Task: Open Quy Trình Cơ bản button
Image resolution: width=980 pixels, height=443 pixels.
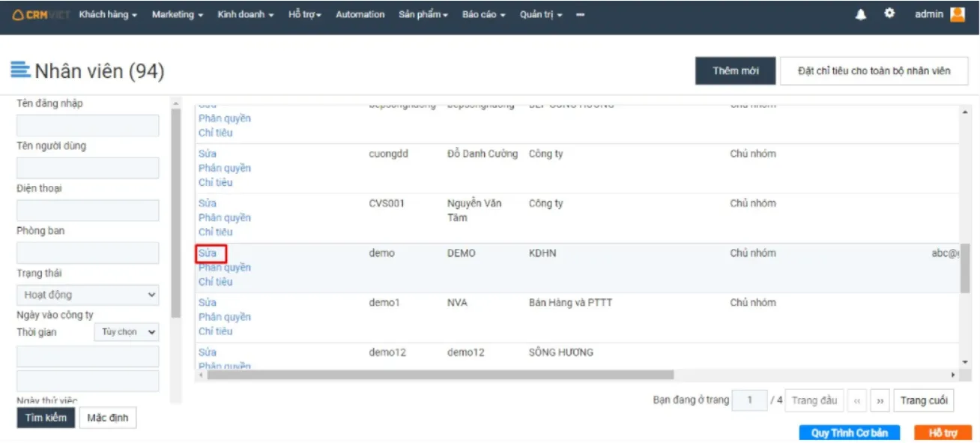Action: (x=850, y=433)
